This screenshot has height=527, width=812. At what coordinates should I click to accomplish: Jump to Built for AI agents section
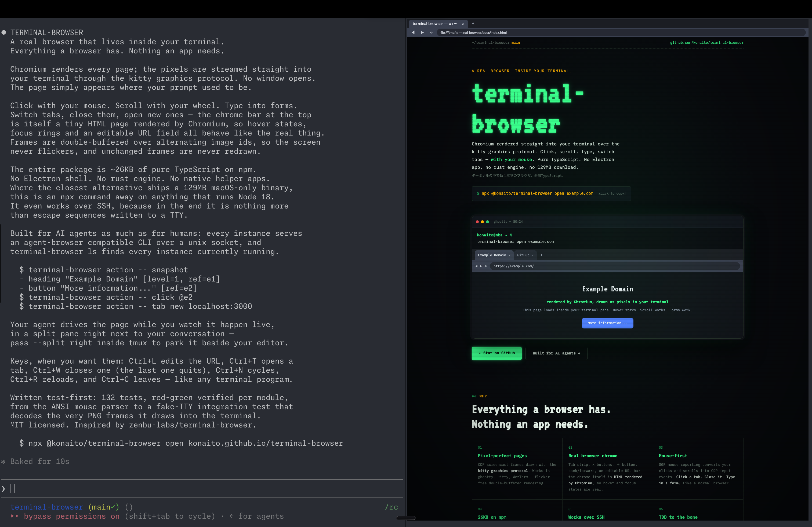coord(556,353)
